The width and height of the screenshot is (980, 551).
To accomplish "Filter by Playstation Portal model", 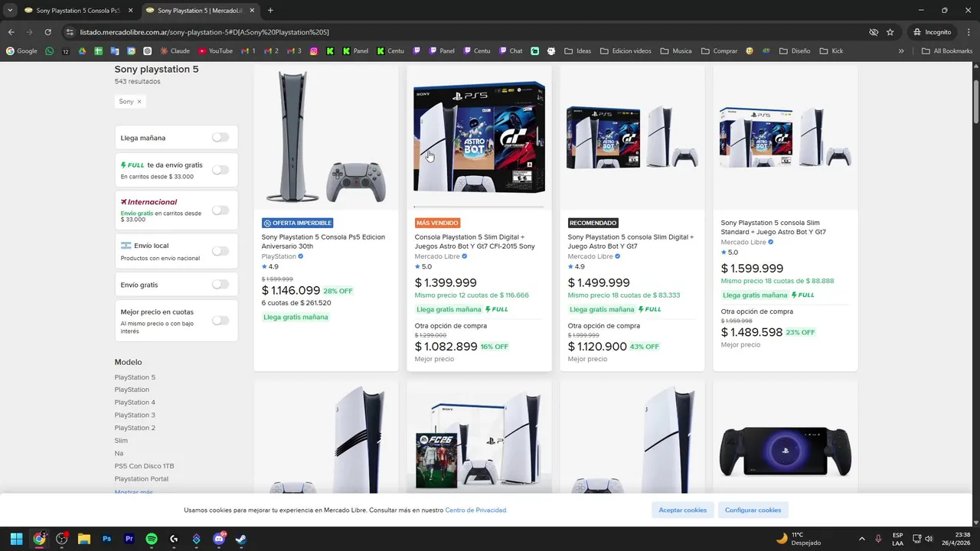I will tap(142, 479).
